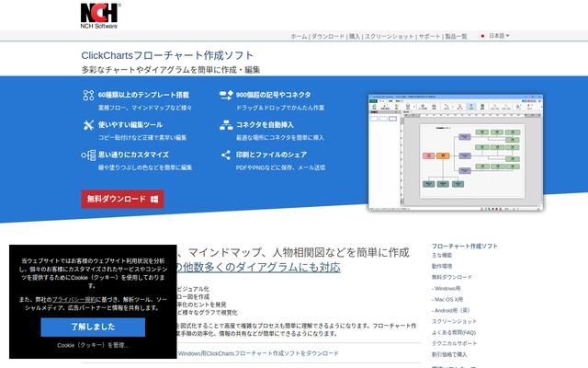Open the ClickCharts application screenshot thumbnail
This screenshot has width=588, height=368.
coord(456,152)
